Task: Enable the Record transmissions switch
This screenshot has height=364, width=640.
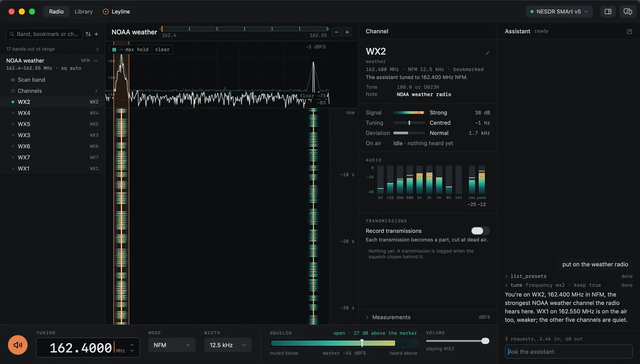Action: (480, 231)
